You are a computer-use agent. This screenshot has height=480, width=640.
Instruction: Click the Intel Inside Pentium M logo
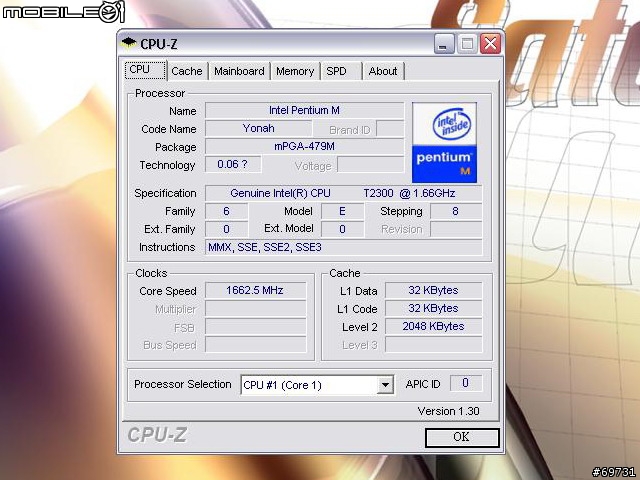pos(444,142)
